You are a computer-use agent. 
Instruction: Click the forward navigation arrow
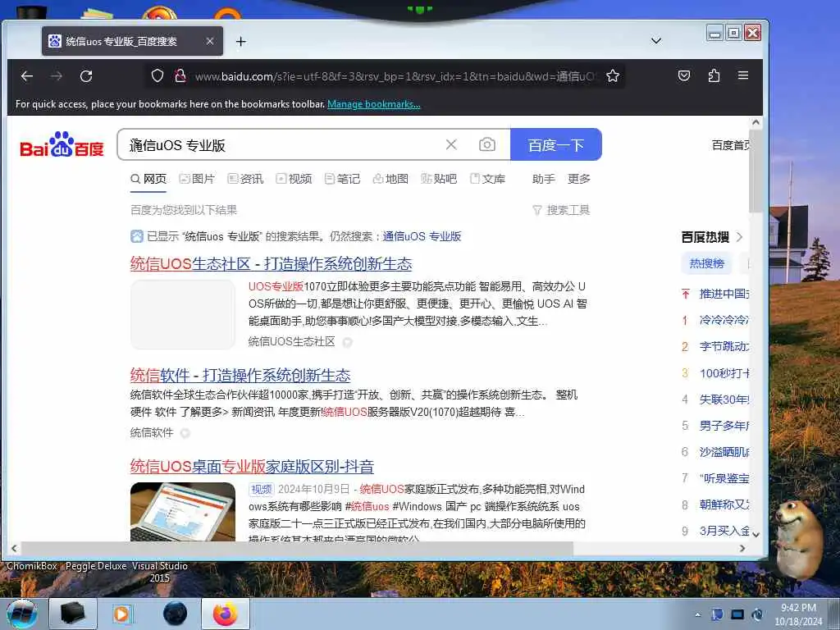pyautogui.click(x=57, y=76)
